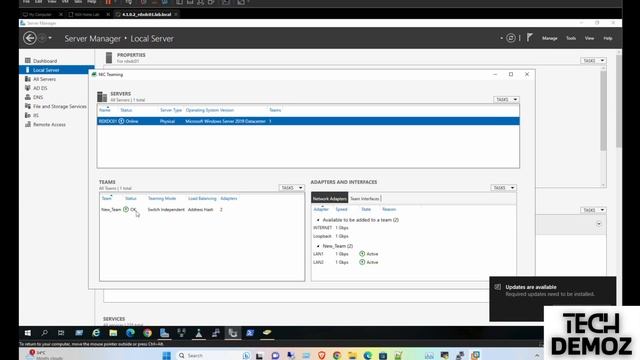640x360 pixels.
Task: Switch to the Network Adapters tab
Action: (x=329, y=198)
